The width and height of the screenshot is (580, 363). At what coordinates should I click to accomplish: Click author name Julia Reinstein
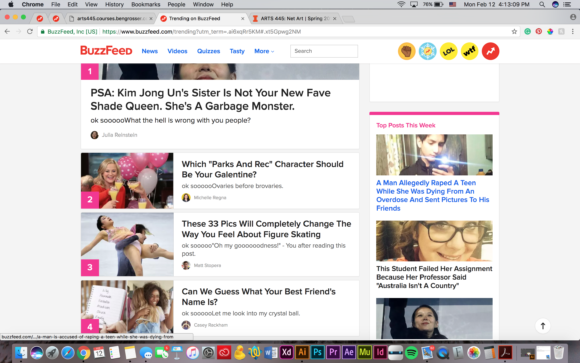[x=119, y=135]
